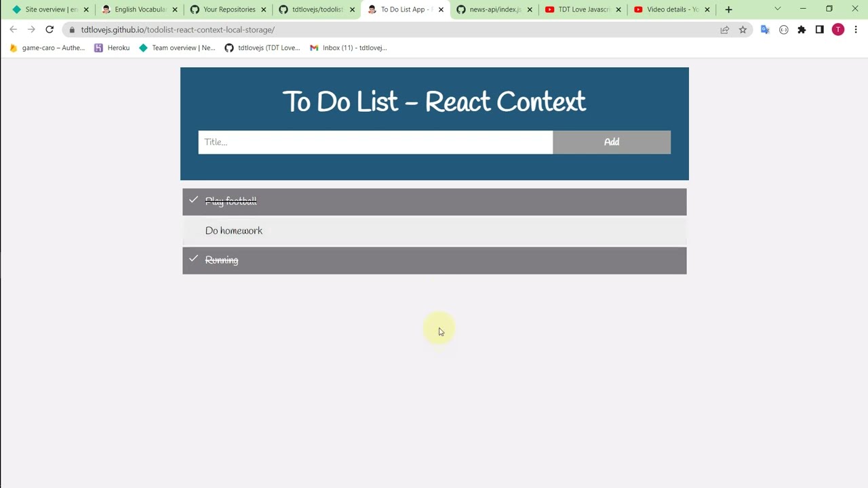View site info via padlock icon

(72, 30)
